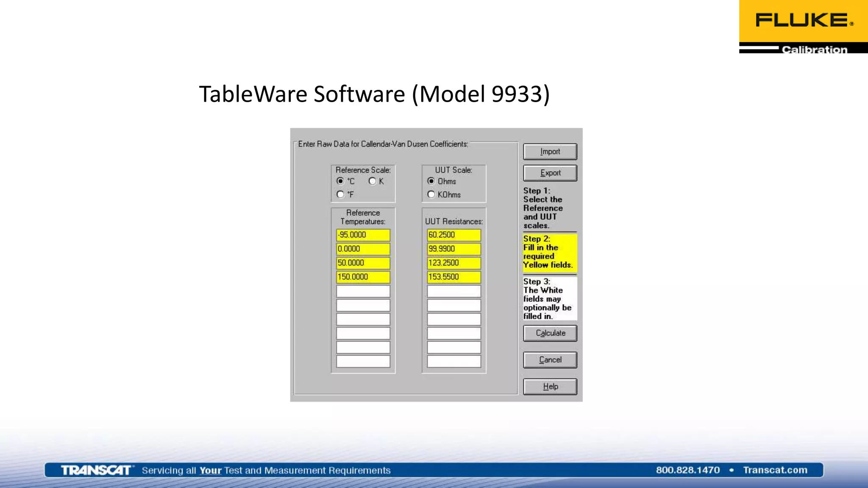The width and height of the screenshot is (868, 488).
Task: Focus first empty white UUT resistance field
Action: pyautogui.click(x=454, y=291)
